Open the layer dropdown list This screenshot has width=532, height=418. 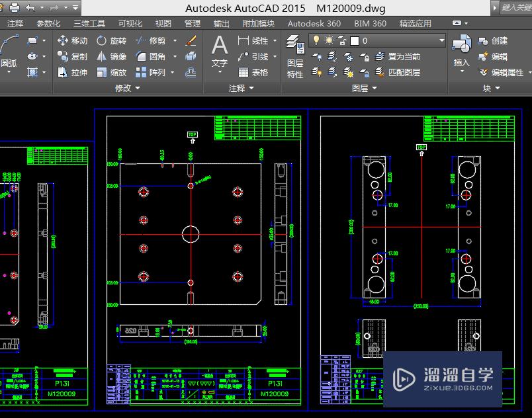pyautogui.click(x=441, y=41)
